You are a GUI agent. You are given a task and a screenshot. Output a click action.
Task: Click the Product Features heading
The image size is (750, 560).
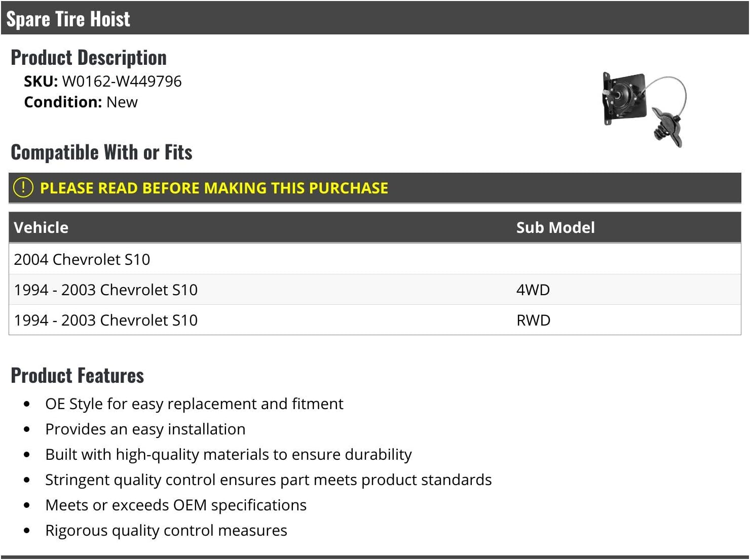(x=78, y=376)
